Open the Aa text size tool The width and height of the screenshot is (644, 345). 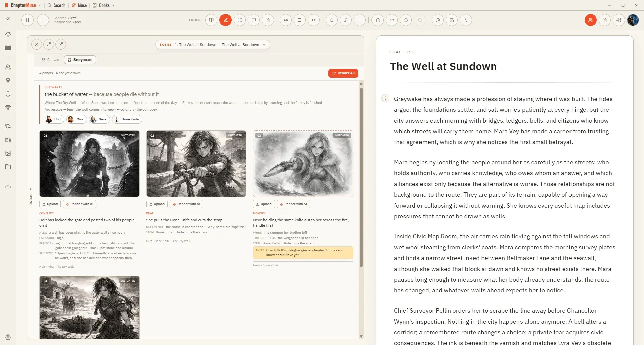pos(286,20)
